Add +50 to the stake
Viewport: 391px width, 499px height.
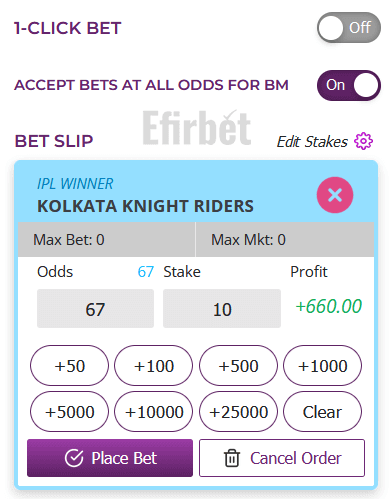pos(69,366)
